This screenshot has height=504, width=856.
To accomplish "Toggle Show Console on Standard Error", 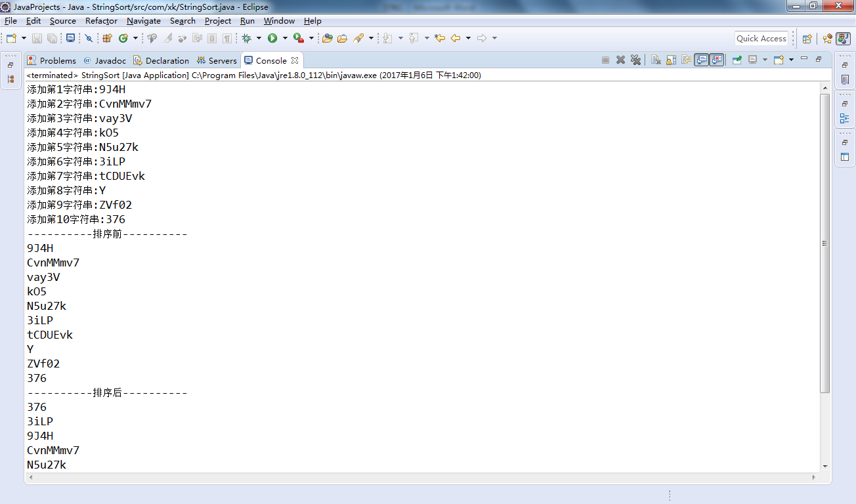I will point(716,60).
